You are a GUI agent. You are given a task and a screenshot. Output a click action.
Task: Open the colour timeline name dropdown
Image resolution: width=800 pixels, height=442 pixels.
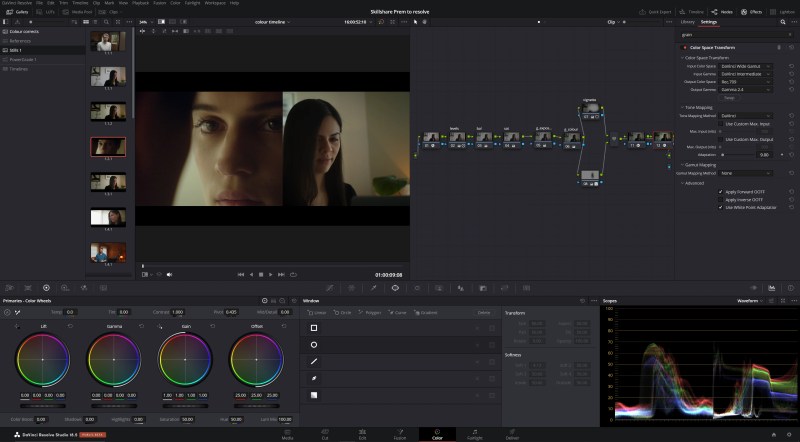click(272, 22)
